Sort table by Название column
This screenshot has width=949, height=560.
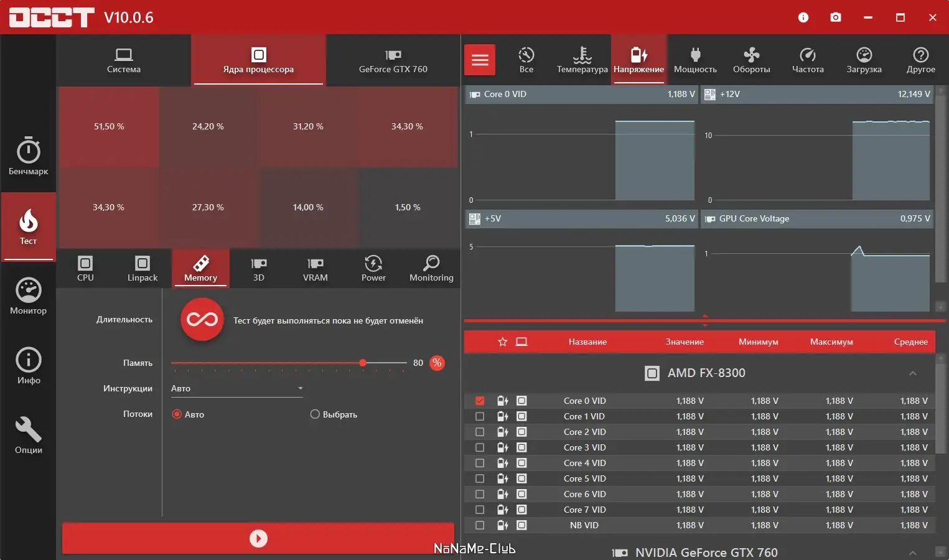pyautogui.click(x=587, y=342)
